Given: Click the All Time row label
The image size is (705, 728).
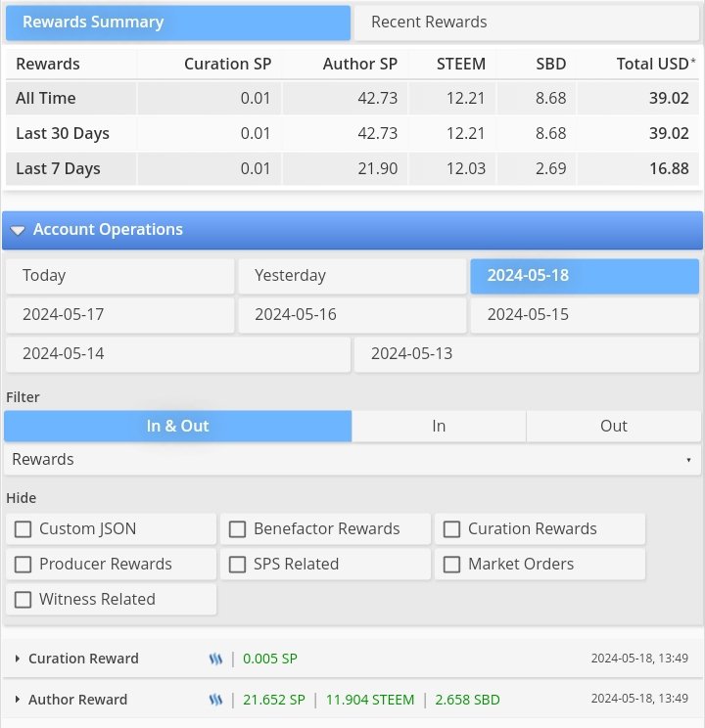Looking at the screenshot, I should click(x=46, y=98).
